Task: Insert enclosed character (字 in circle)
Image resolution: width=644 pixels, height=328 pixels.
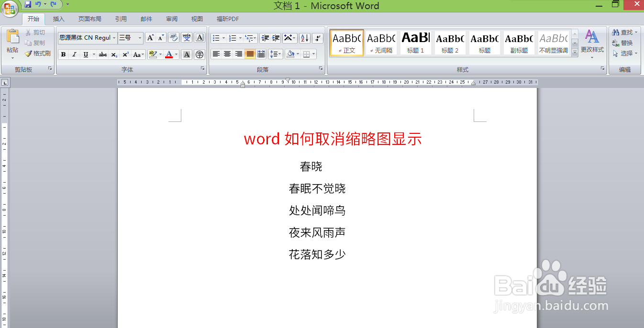Action: pyautogui.click(x=200, y=55)
